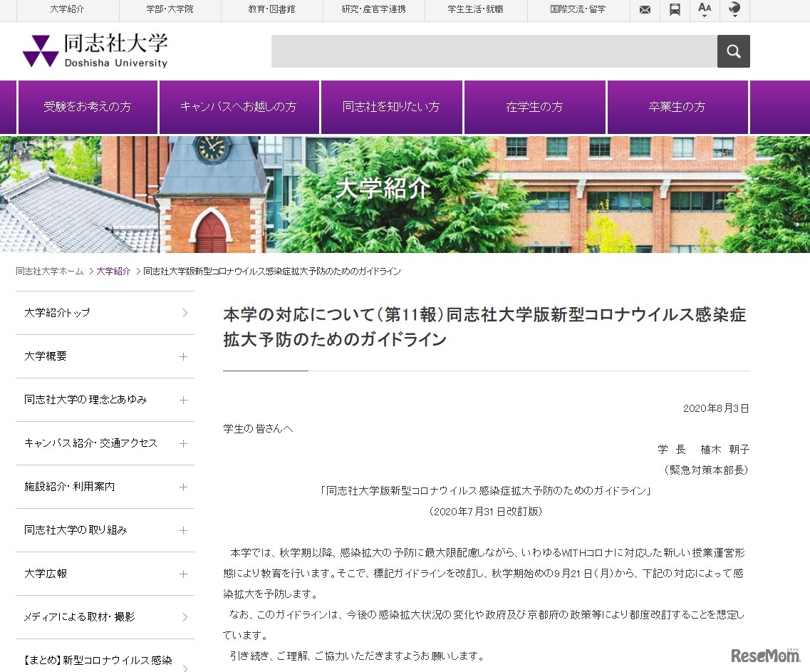The image size is (810, 672).
Task: Click the search magnifier button
Action: (733, 51)
